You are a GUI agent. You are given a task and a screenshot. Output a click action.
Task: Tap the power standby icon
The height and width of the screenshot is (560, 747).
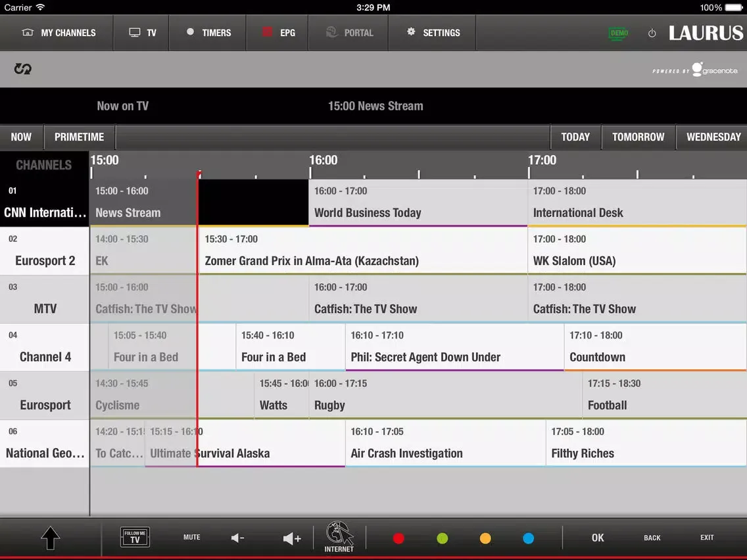[x=652, y=34]
